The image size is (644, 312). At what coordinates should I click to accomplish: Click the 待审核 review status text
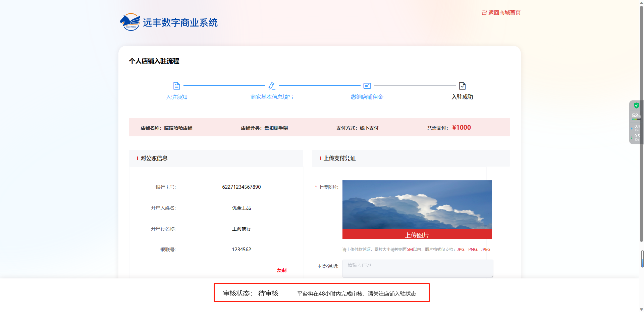click(x=268, y=293)
